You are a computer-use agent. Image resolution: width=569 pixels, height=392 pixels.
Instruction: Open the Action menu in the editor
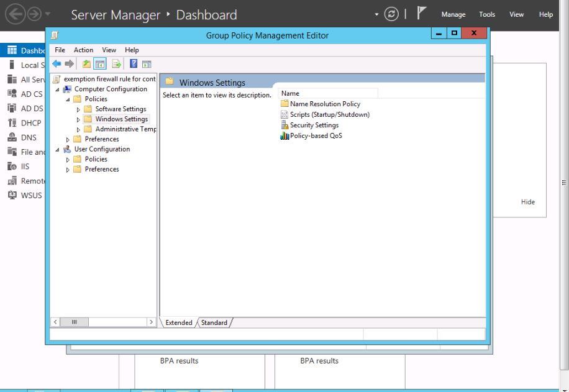tap(83, 50)
